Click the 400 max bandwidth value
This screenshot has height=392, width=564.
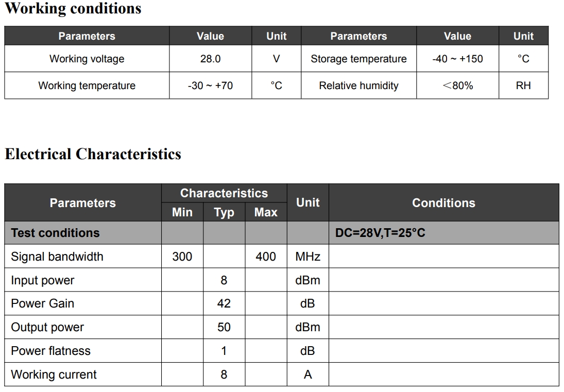(x=266, y=257)
